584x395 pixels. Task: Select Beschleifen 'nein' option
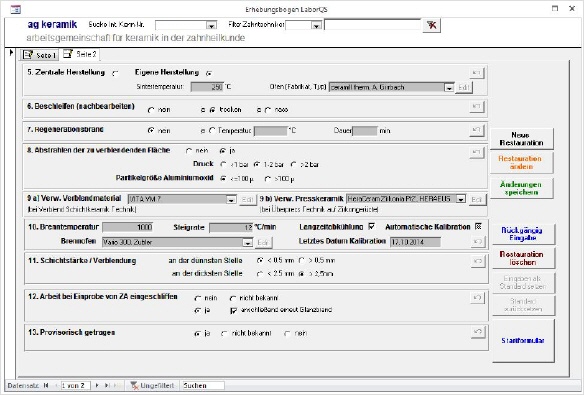[151, 110]
